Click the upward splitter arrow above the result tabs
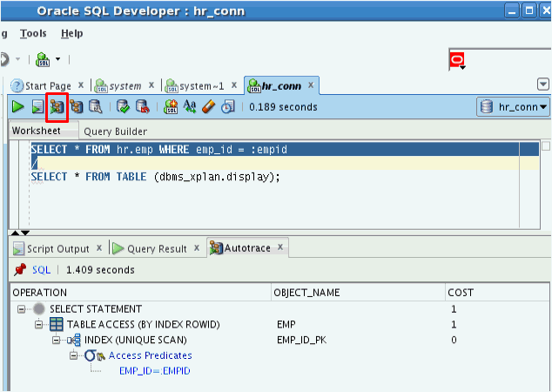The image size is (552, 392). pyautogui.click(x=15, y=233)
